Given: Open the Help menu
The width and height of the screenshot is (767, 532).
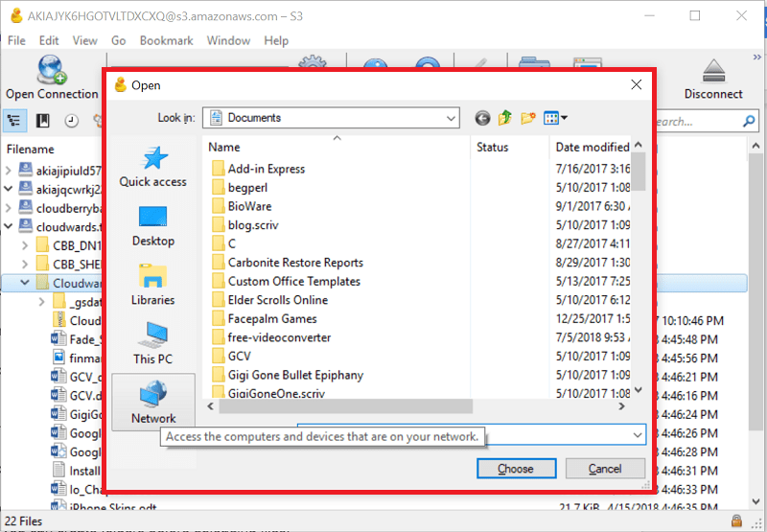Looking at the screenshot, I should pos(276,40).
